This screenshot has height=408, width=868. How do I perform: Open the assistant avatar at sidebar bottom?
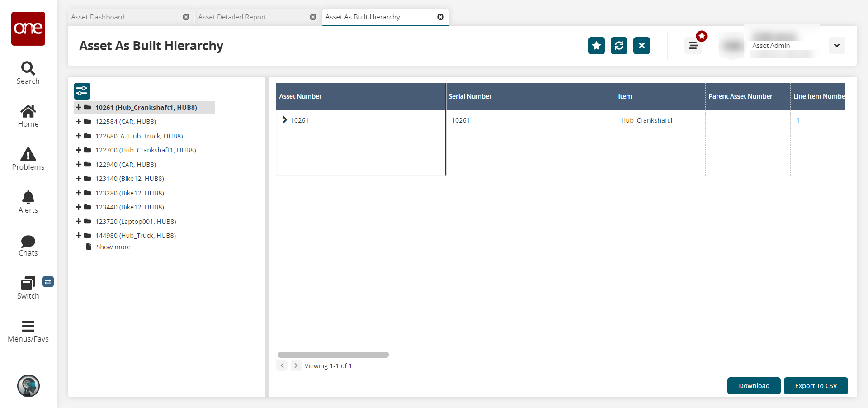click(28, 386)
